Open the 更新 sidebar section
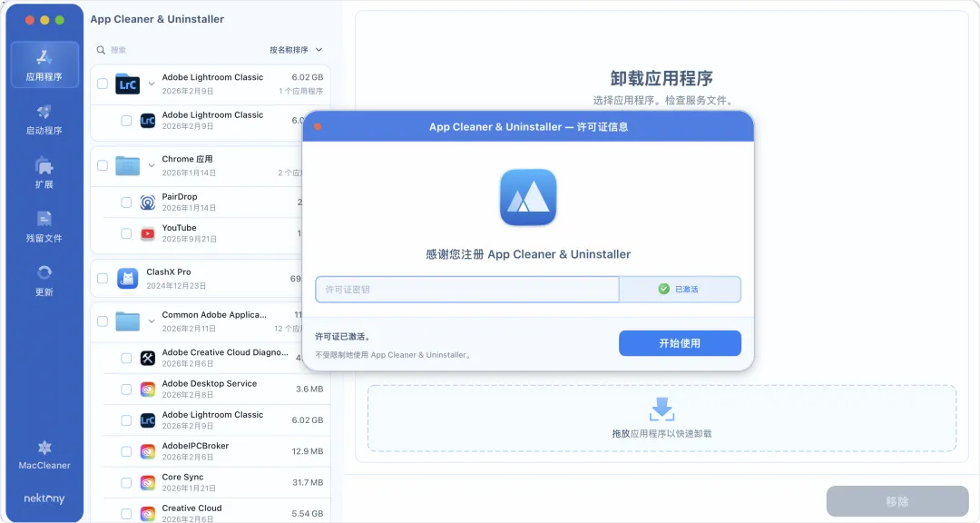This screenshot has height=523, width=980. [44, 281]
